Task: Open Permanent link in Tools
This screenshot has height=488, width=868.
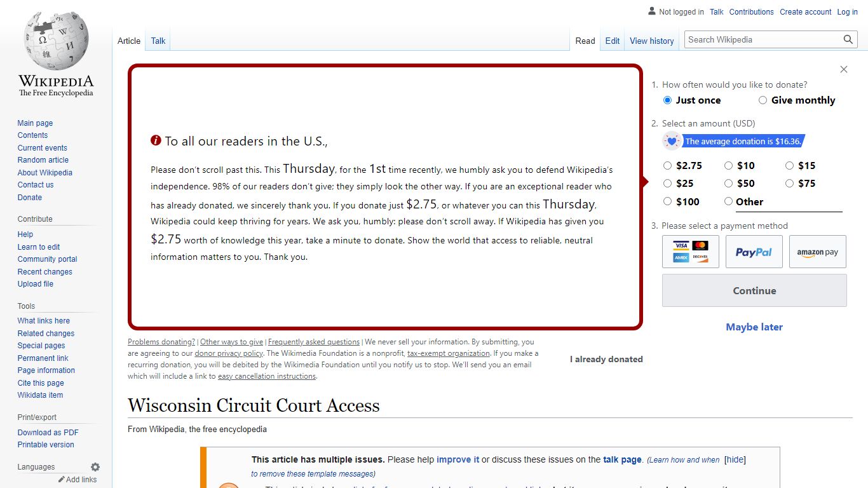Action: 43,358
